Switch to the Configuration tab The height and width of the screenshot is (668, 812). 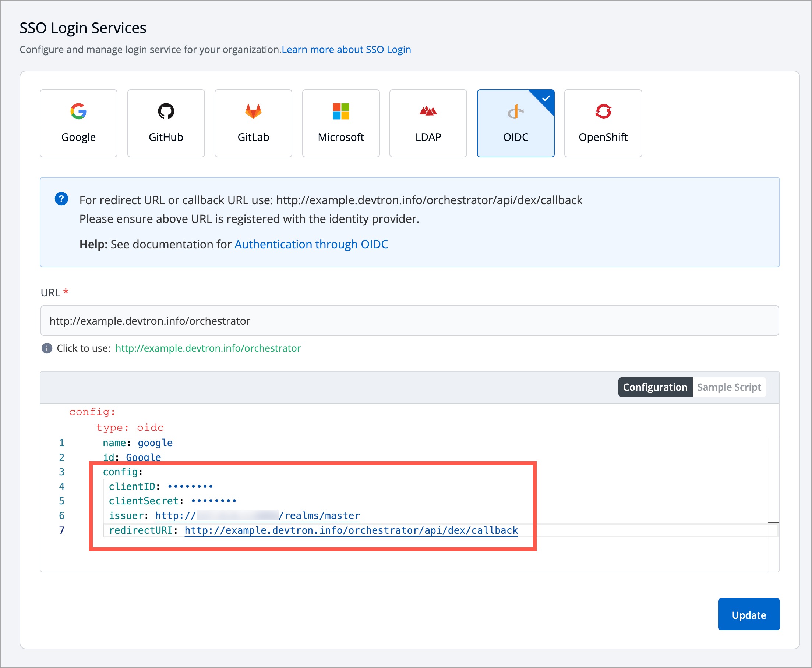(655, 387)
